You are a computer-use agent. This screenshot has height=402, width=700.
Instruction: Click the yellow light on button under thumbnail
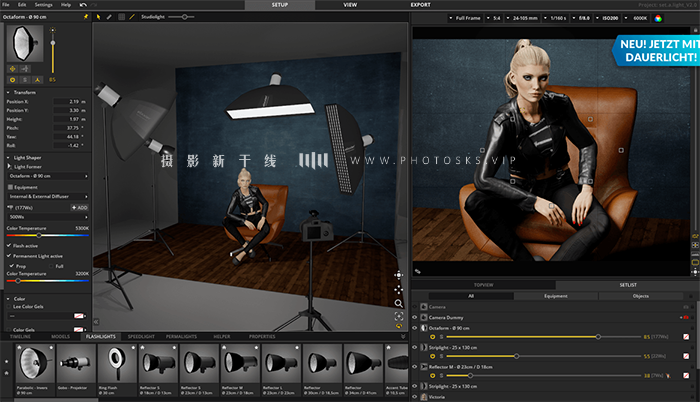[x=12, y=80]
